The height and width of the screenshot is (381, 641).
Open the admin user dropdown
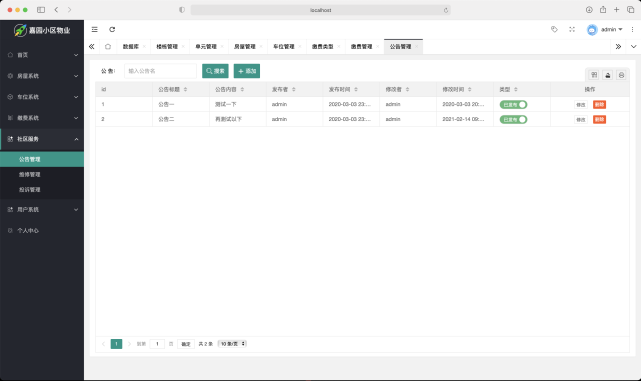[x=605, y=29]
